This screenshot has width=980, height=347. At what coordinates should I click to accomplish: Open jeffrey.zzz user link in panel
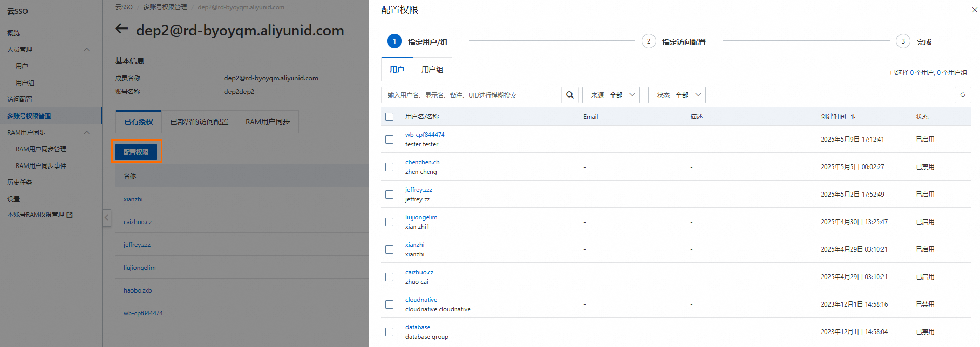coord(418,190)
